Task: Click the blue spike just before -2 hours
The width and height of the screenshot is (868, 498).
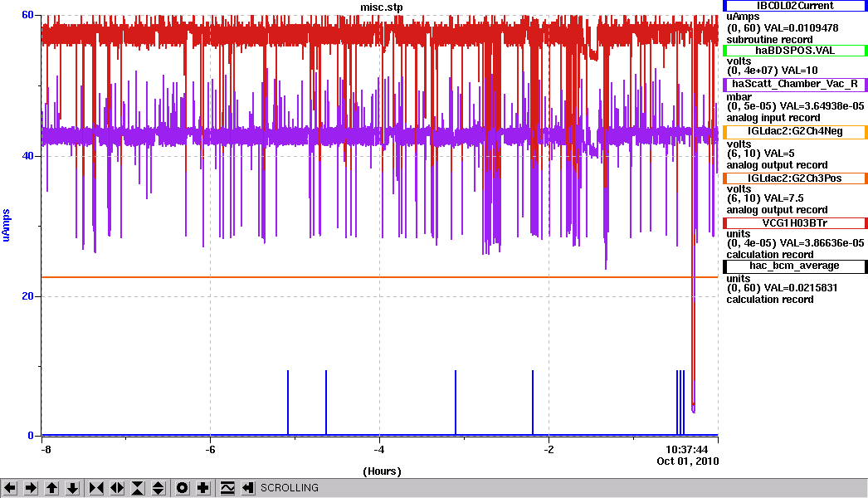Action: click(533, 403)
